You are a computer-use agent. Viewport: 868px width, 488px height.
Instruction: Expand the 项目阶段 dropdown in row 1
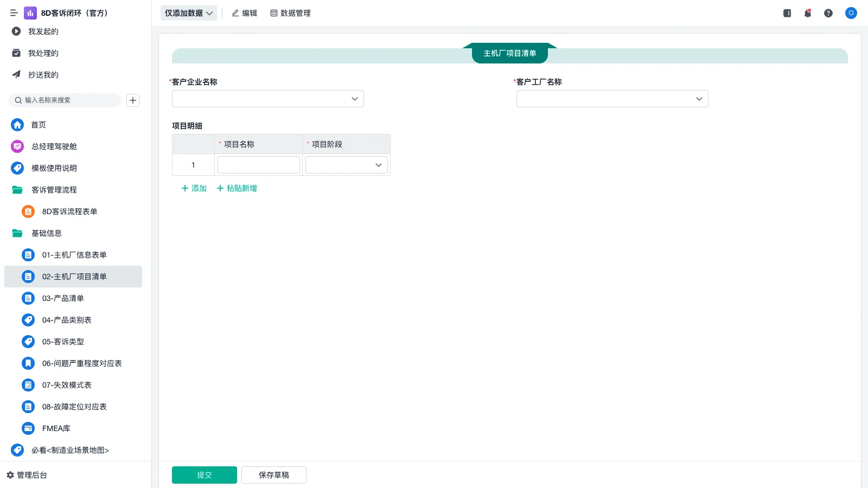point(378,164)
